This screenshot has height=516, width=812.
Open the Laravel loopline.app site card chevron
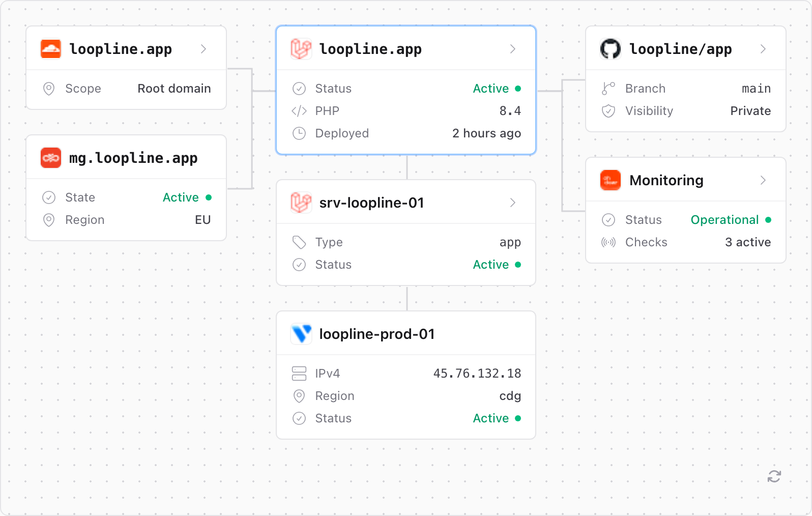pos(513,49)
